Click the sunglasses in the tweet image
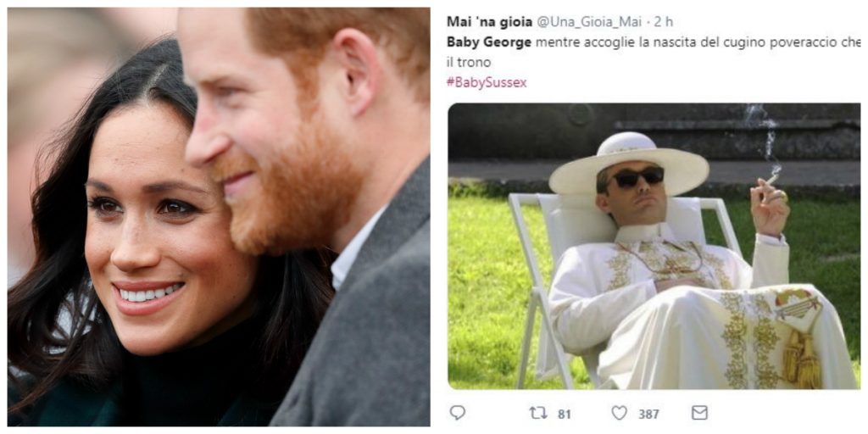The image size is (868, 434). [x=637, y=176]
